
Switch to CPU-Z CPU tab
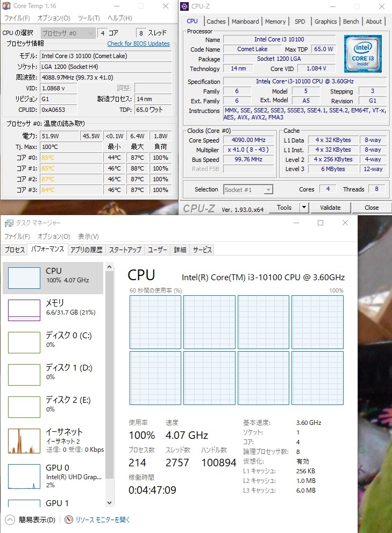(192, 21)
